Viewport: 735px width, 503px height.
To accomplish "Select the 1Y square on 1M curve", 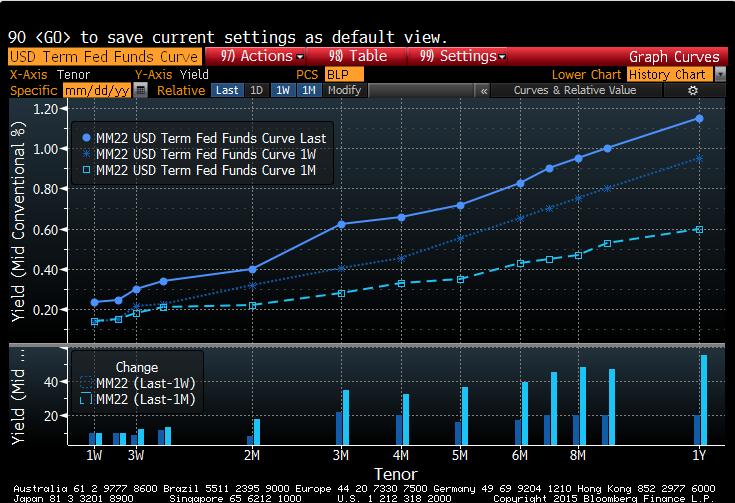I will click(699, 230).
